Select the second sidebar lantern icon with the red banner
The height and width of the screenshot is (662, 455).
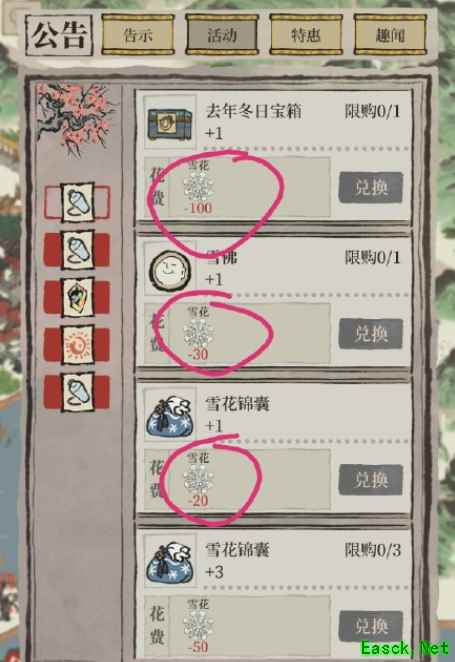point(77,250)
